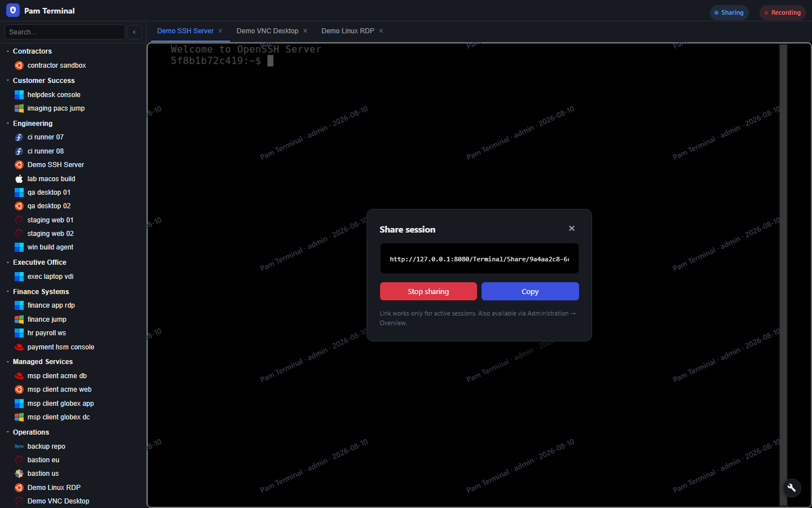This screenshot has height=508, width=812.
Task: Collapse the Operations group
Action: click(8, 432)
